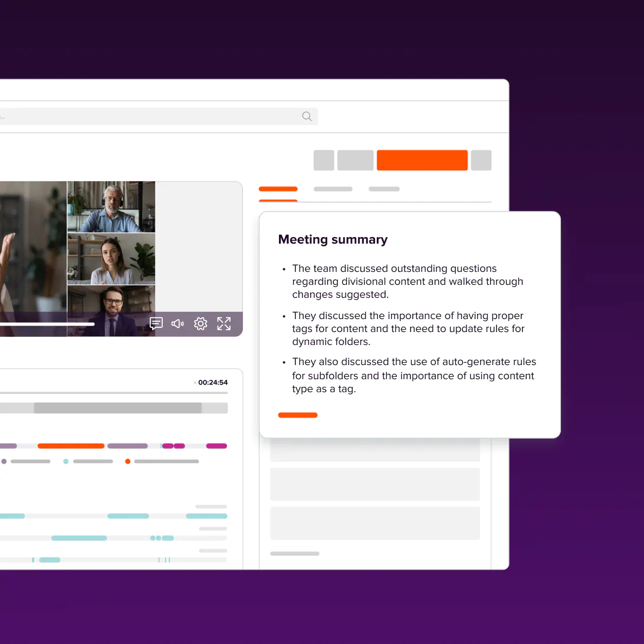The width and height of the screenshot is (644, 644).
Task: Select the second gray tab next to it
Action: pyautogui.click(x=333, y=189)
